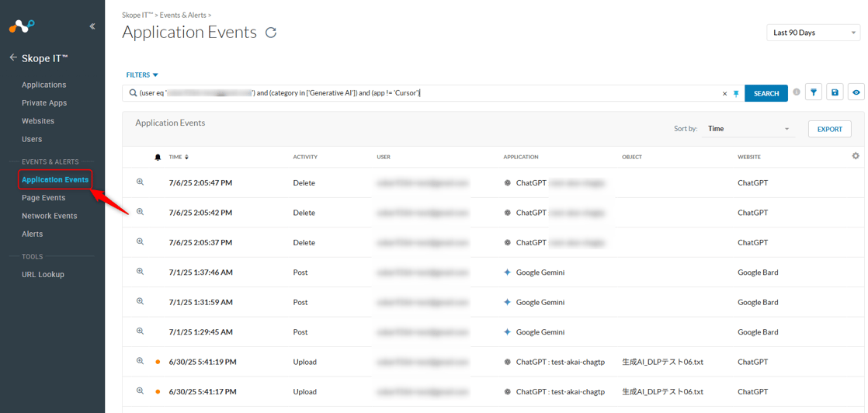The image size is (868, 413).
Task: Click the WEBSITE column header
Action: pyautogui.click(x=749, y=158)
